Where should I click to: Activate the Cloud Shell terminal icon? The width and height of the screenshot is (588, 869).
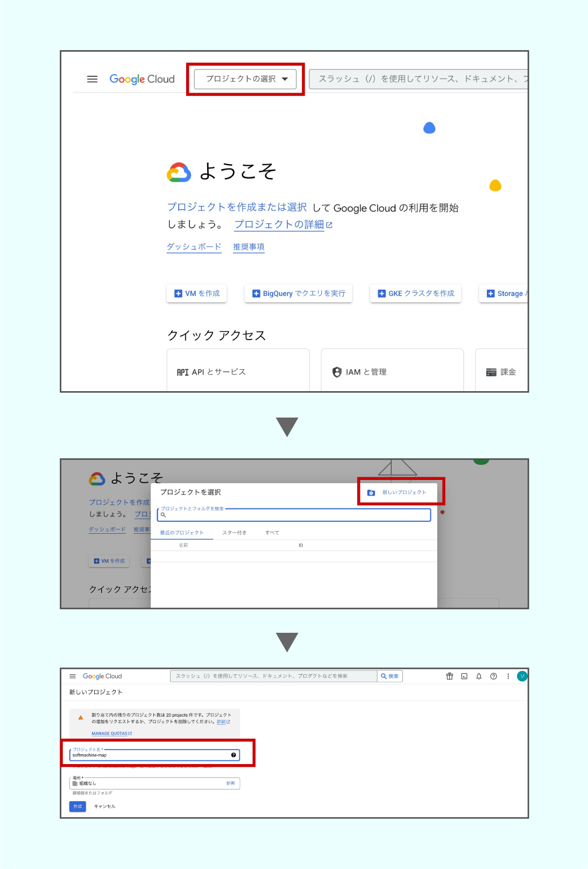pos(464,676)
